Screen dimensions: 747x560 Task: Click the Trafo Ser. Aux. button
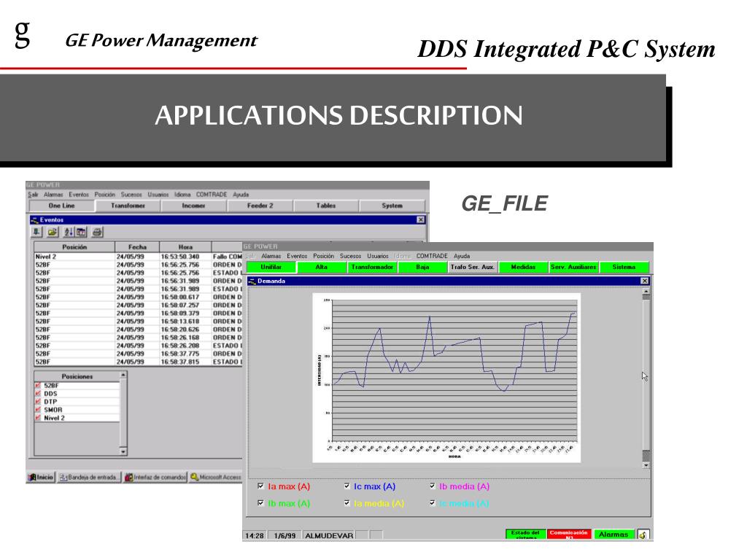coord(473,267)
